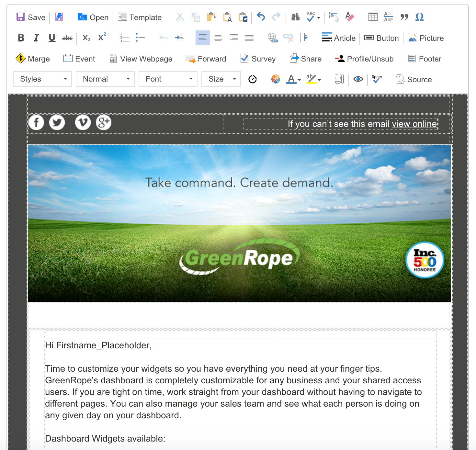The height and width of the screenshot is (450, 476).
Task: Click the block quote icon
Action: pyautogui.click(x=404, y=17)
